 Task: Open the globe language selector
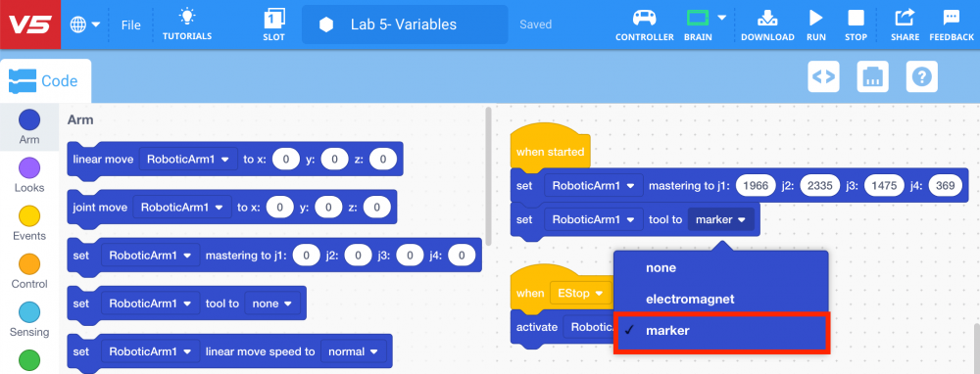coord(85,25)
